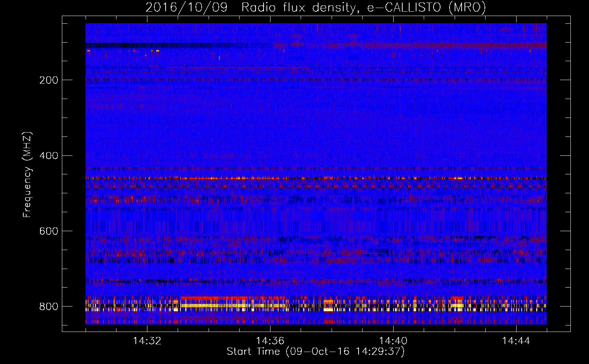The width and height of the screenshot is (589, 364).
Task: Click the 14:40 time tick label
Action: pos(393,341)
